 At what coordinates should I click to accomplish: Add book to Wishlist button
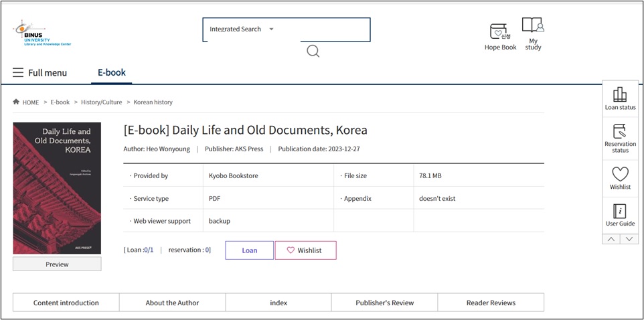click(x=305, y=250)
